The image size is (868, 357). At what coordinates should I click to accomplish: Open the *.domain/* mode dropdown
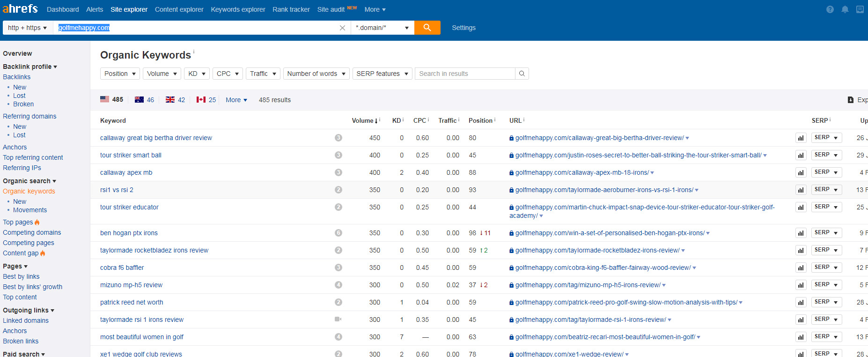[383, 28]
